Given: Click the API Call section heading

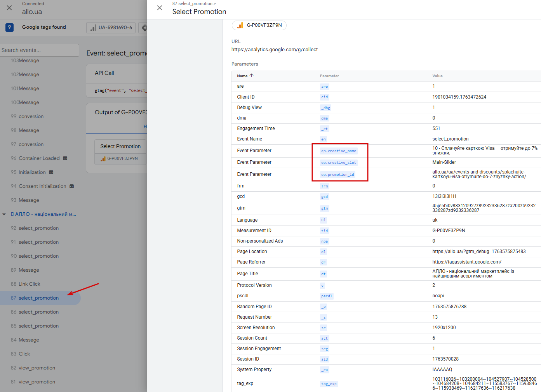Looking at the screenshot, I should pyautogui.click(x=104, y=73).
